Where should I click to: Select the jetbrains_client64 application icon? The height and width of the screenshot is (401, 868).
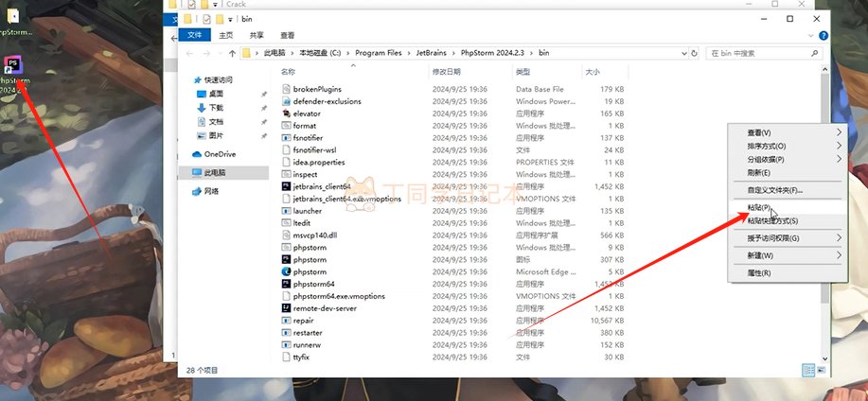[286, 186]
